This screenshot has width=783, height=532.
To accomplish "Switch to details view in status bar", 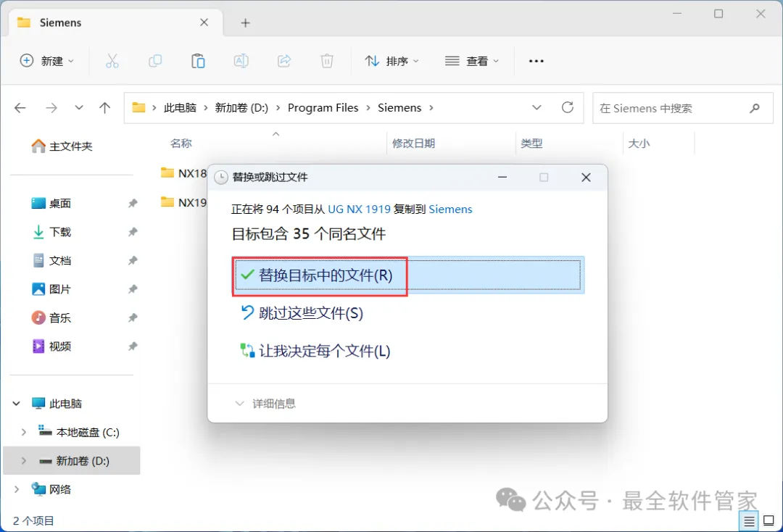I will click(x=749, y=522).
